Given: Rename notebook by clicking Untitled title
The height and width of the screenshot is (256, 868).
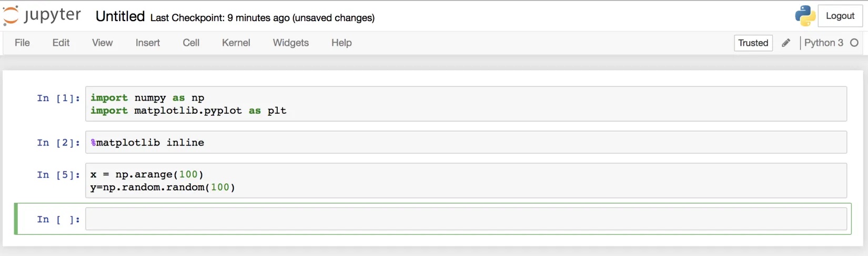Looking at the screenshot, I should click(120, 16).
